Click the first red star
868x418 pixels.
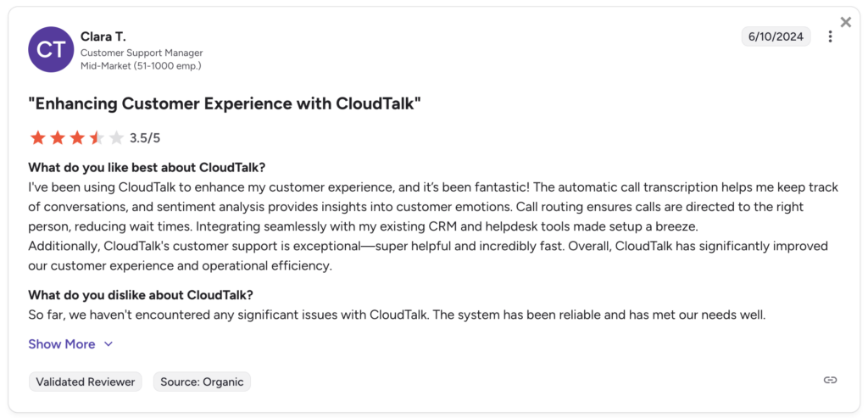pyautogui.click(x=38, y=137)
